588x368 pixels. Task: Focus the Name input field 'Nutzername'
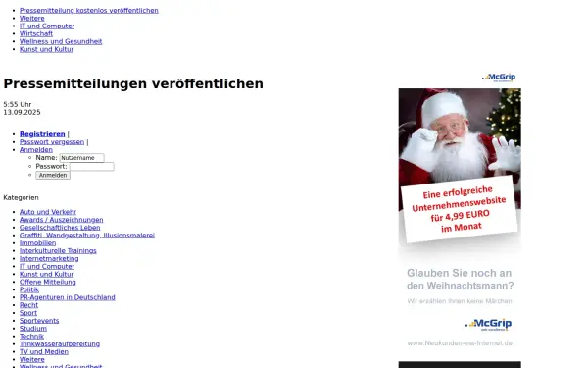click(x=81, y=158)
